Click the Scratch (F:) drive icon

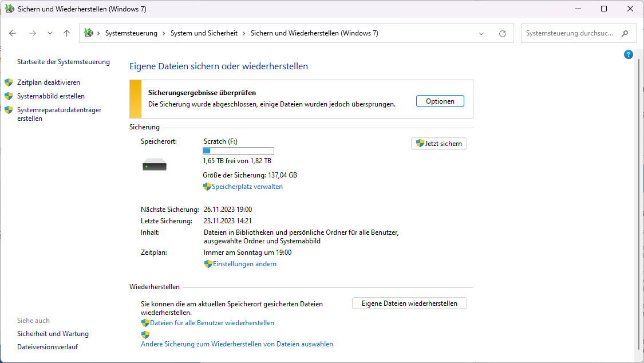(x=155, y=165)
